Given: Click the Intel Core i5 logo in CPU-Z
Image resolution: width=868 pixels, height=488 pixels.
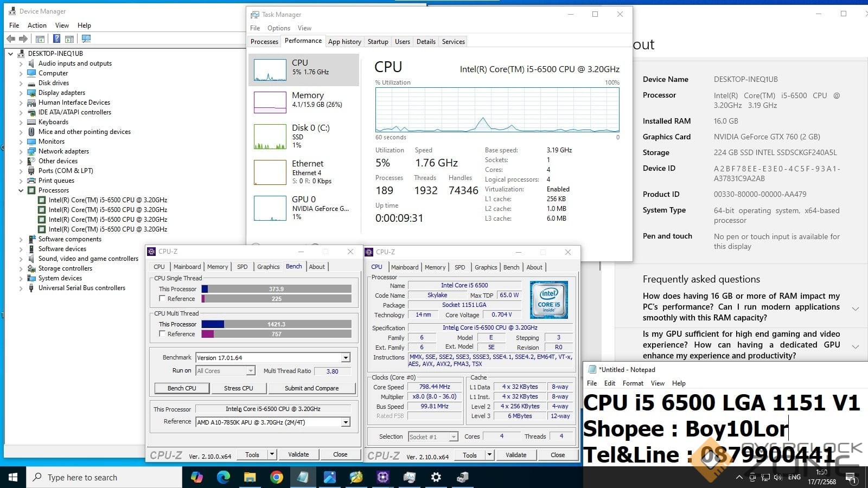Looking at the screenshot, I should click(x=549, y=300).
